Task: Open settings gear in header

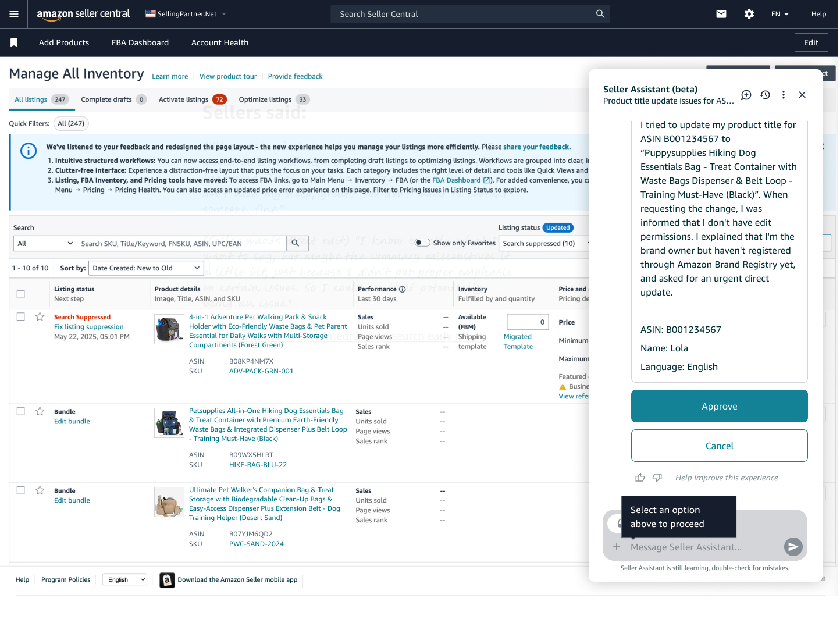Action: (749, 14)
